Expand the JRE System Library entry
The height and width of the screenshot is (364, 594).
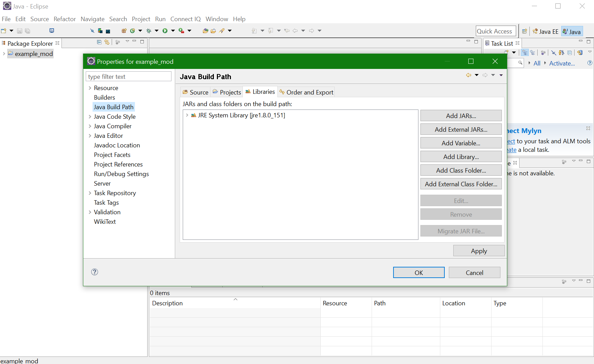[187, 115]
